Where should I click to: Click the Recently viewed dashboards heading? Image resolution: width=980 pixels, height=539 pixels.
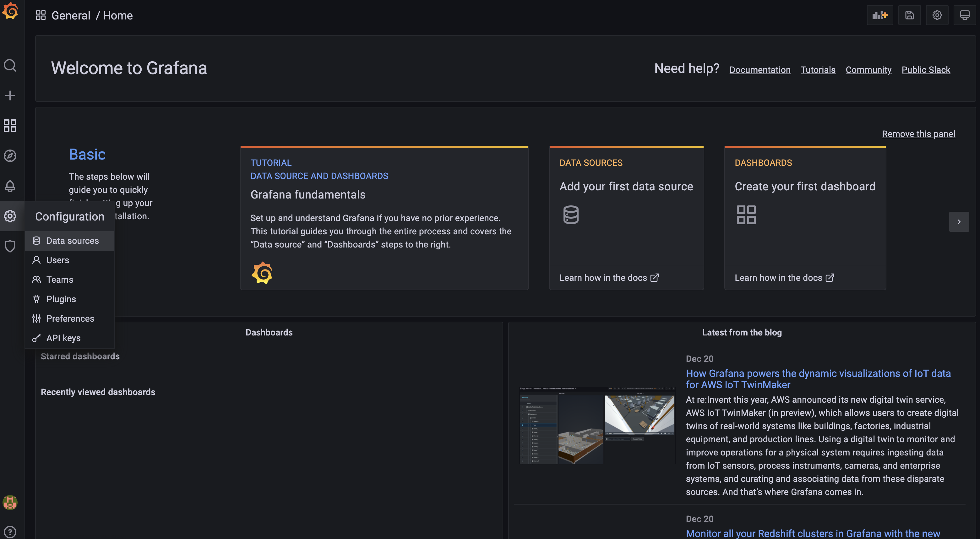click(x=98, y=392)
